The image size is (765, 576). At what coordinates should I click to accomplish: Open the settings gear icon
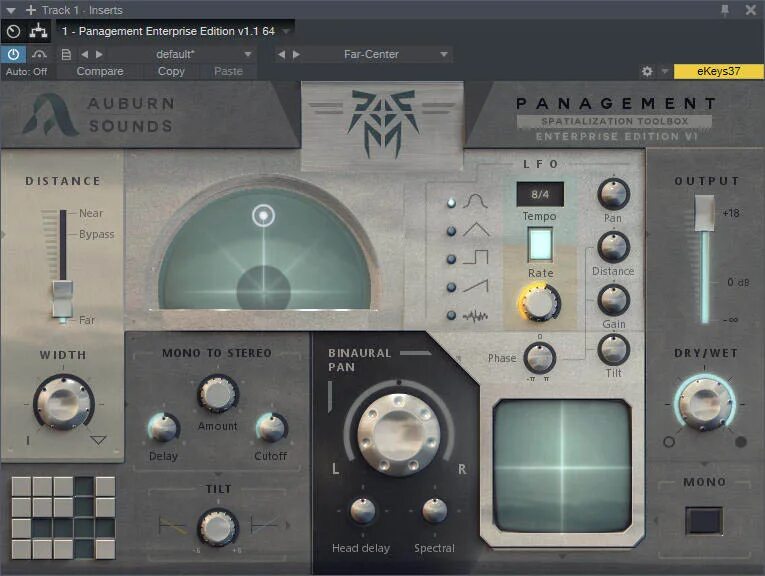(647, 71)
